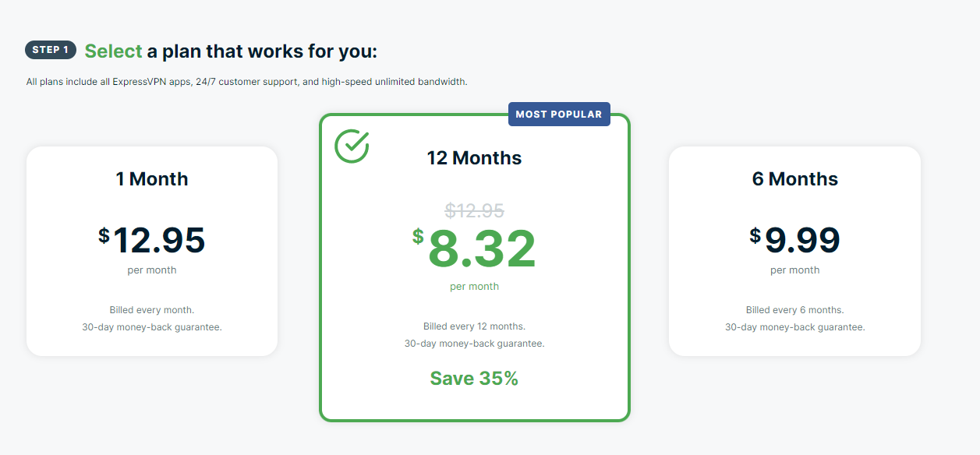
Task: Click the MOST POPULAR badge
Action: click(558, 115)
